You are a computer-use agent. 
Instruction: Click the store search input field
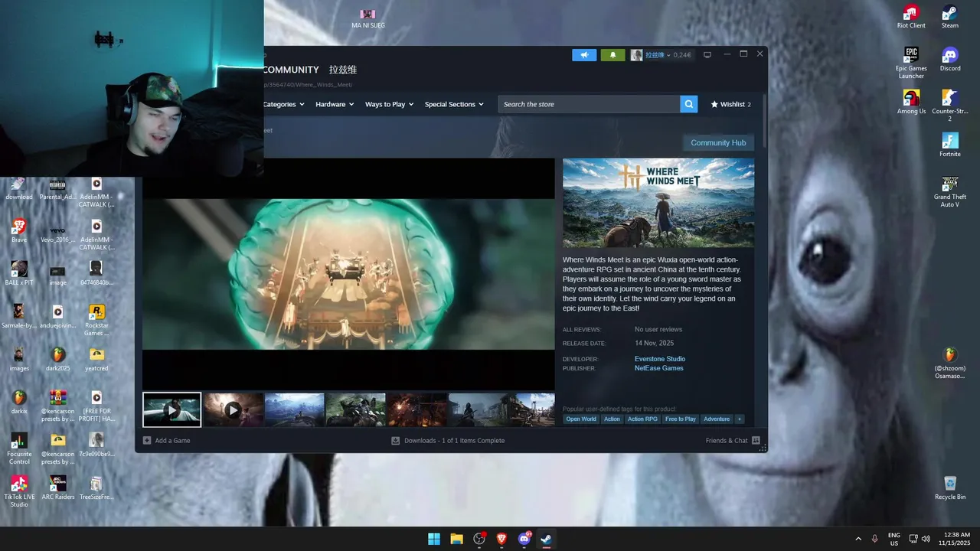point(589,104)
